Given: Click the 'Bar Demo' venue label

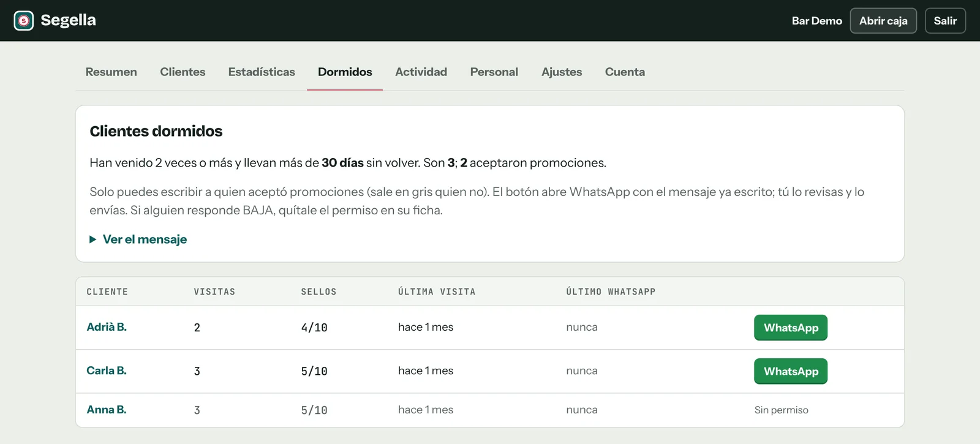Looking at the screenshot, I should tap(816, 21).
